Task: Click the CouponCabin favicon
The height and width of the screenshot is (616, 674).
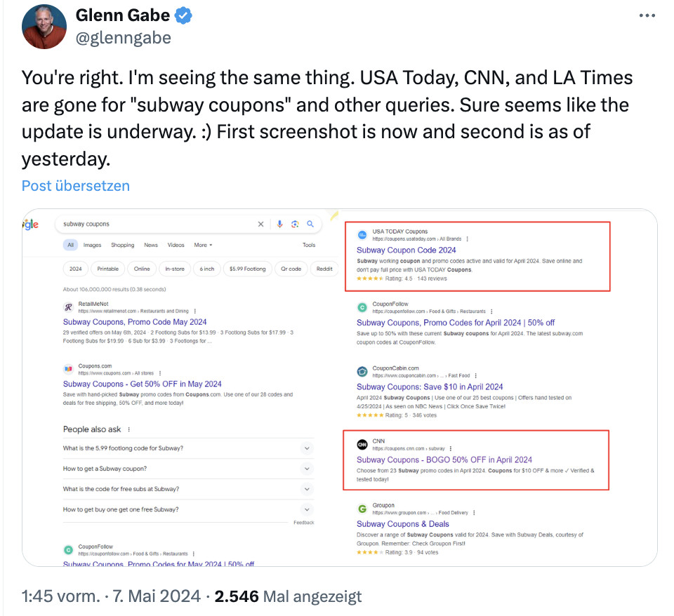Action: coord(362,372)
